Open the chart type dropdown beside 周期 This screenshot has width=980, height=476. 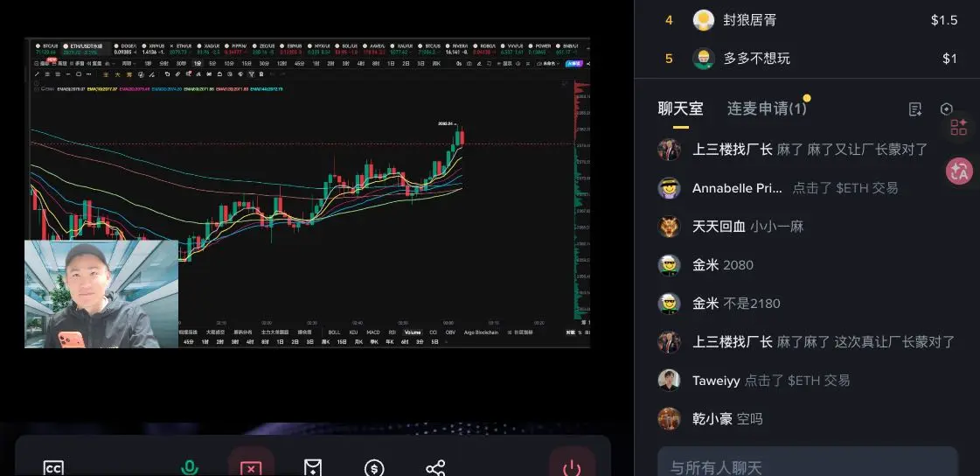point(109,64)
